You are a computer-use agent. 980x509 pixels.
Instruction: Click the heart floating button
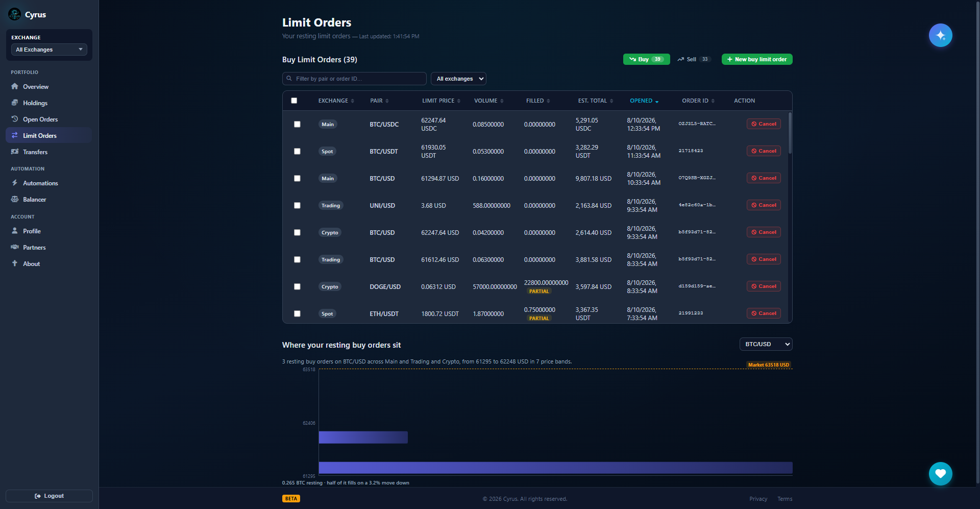[x=940, y=474]
